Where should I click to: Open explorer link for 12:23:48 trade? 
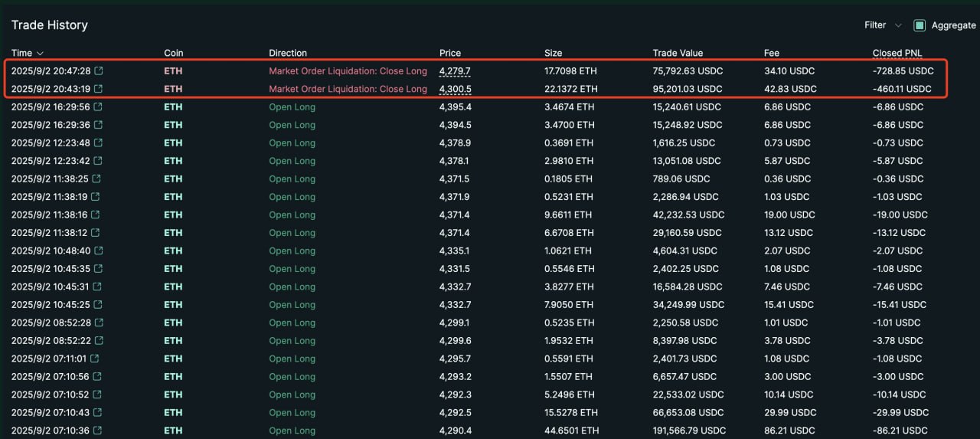point(98,143)
